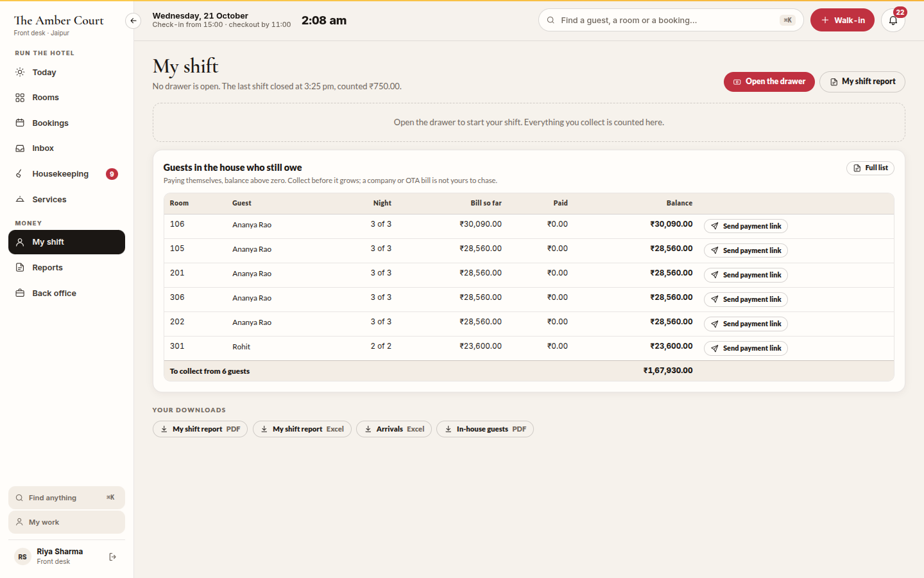The image size is (924, 578).
Task: Open Housekeeping with 9 pending
Action: pyautogui.click(x=67, y=174)
